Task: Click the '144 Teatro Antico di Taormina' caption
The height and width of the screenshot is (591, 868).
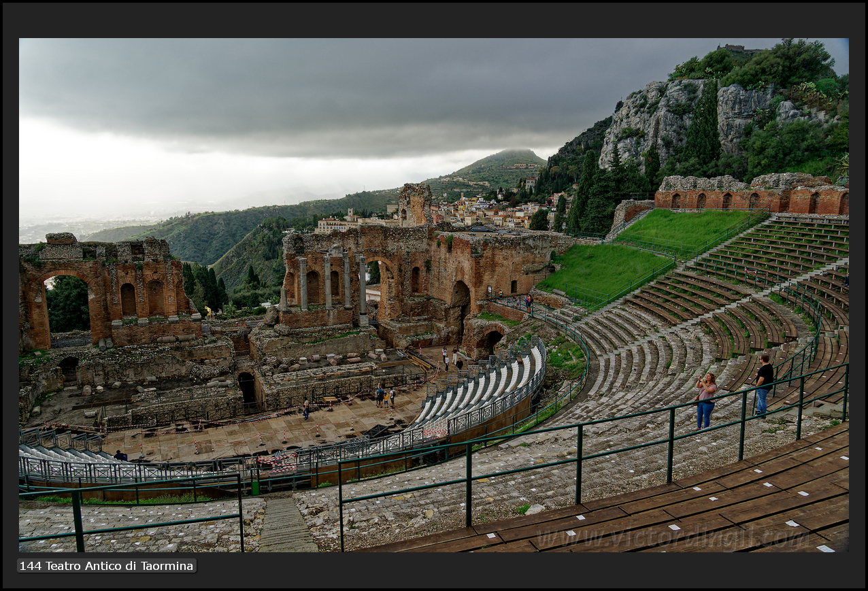Action: [106, 566]
